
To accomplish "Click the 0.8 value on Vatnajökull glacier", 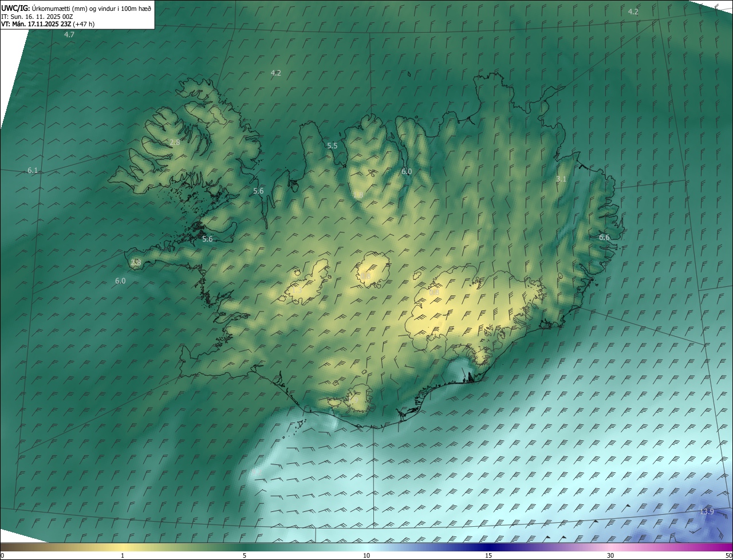I will (434, 292).
